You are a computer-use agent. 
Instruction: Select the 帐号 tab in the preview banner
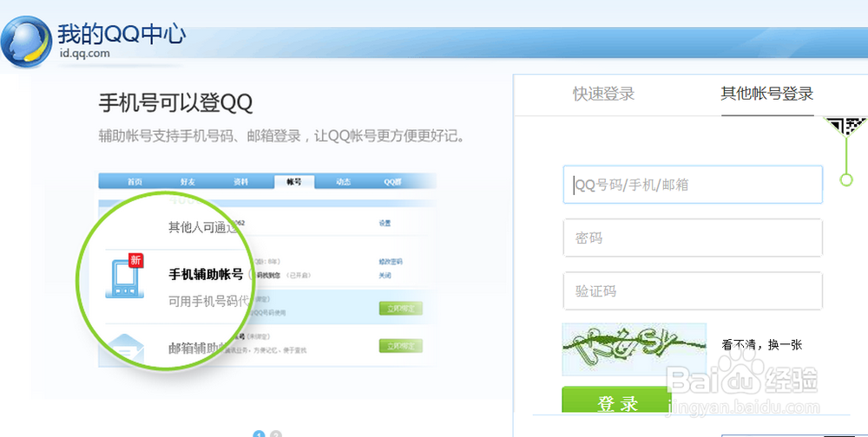(x=294, y=181)
